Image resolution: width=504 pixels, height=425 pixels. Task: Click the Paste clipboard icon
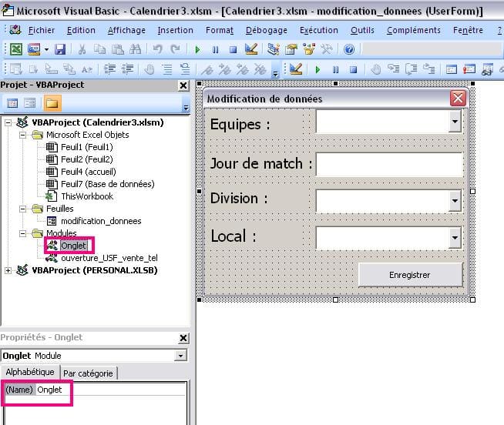(118, 49)
